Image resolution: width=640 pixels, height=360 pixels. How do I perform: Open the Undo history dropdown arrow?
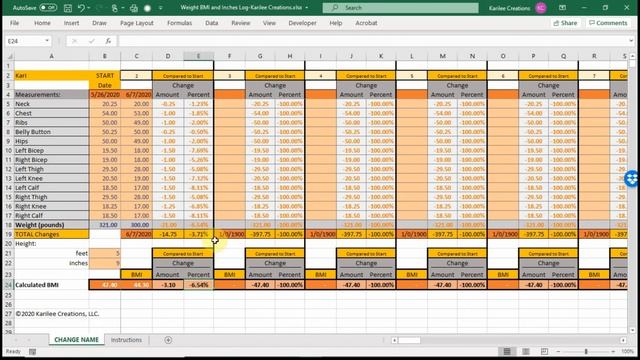tap(89, 8)
